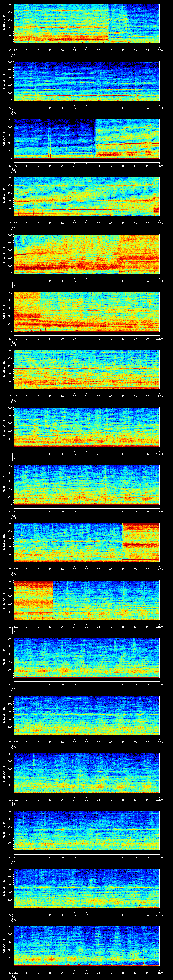Screen dimensions: 173x980
Task: Click the spectrogram panel starting at 22:20:00
Action: pos(87,369)
